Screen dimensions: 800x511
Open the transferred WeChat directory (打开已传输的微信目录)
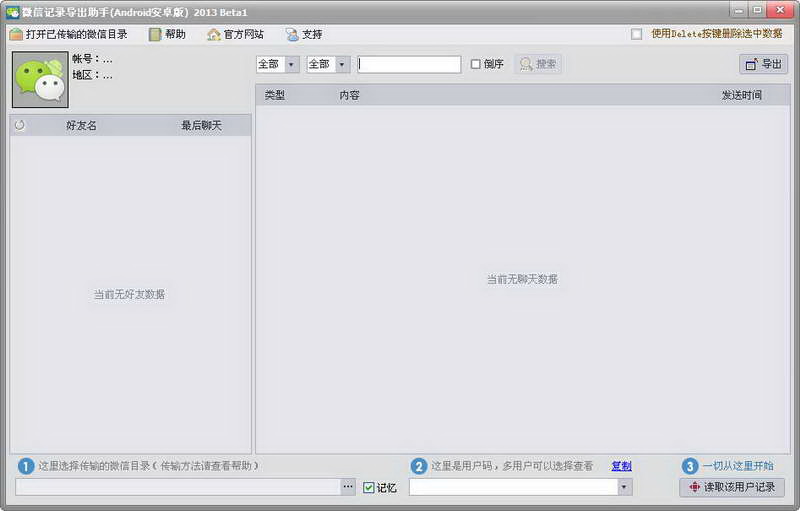(x=68, y=34)
